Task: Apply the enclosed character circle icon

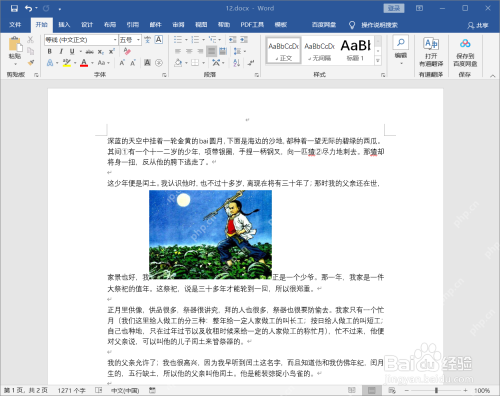Action: pyautogui.click(x=159, y=63)
